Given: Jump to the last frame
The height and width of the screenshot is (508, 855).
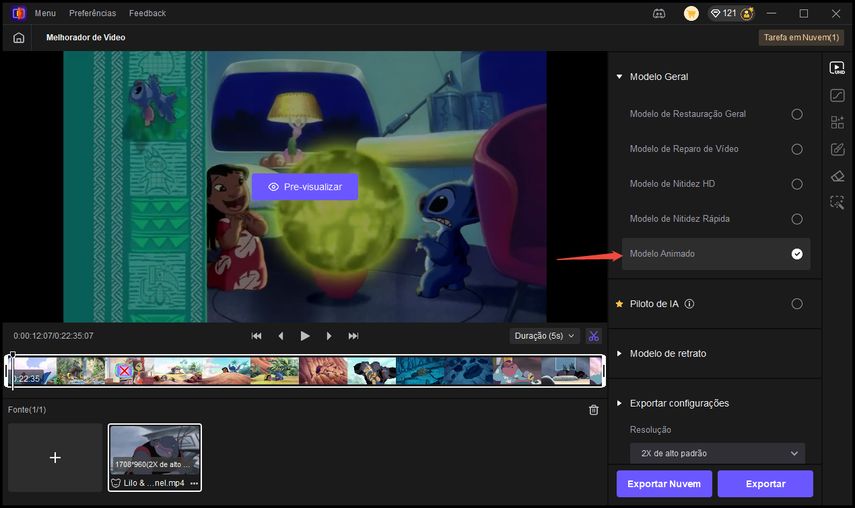Looking at the screenshot, I should click(x=353, y=336).
